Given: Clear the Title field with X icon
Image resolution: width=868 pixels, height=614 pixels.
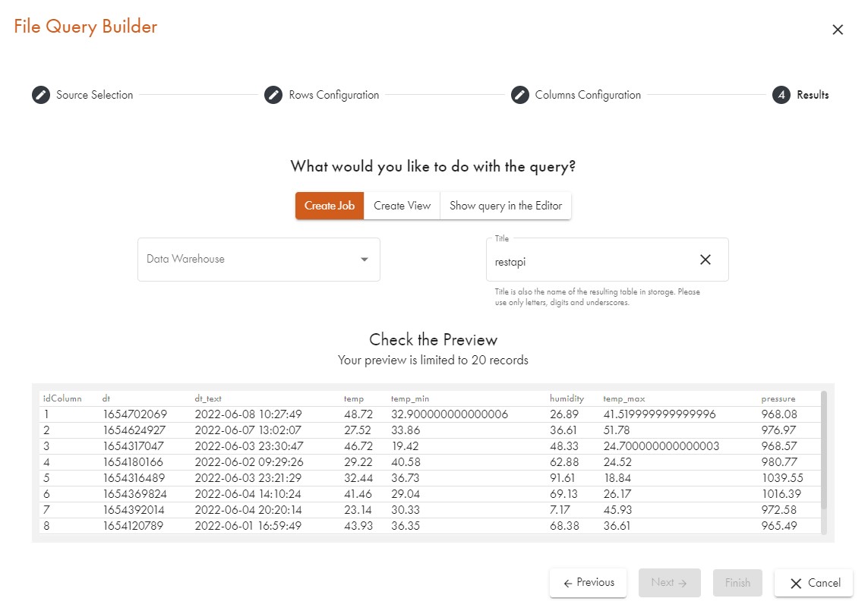Looking at the screenshot, I should tap(705, 260).
